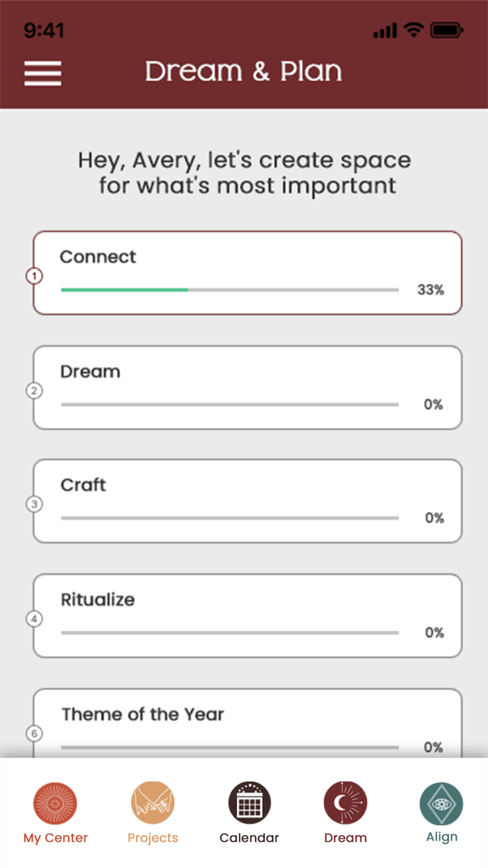Tap the Dream moon icon
The width and height of the screenshot is (488, 868).
pos(345,804)
